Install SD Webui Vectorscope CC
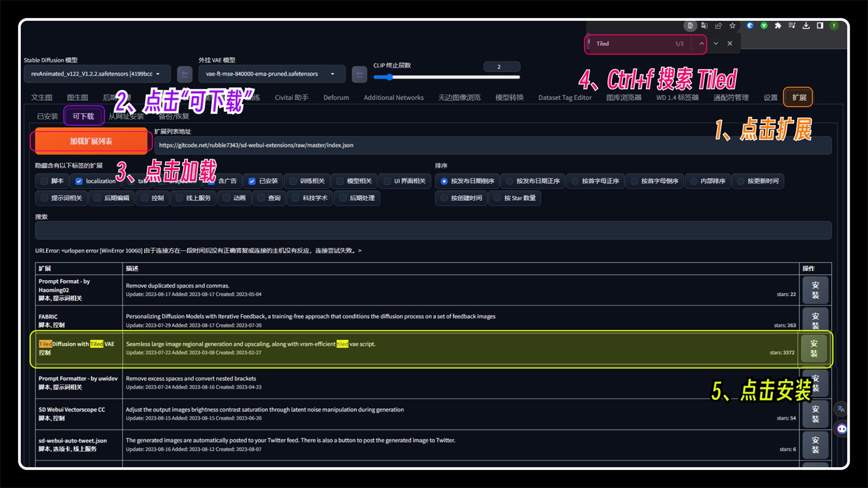 point(815,414)
